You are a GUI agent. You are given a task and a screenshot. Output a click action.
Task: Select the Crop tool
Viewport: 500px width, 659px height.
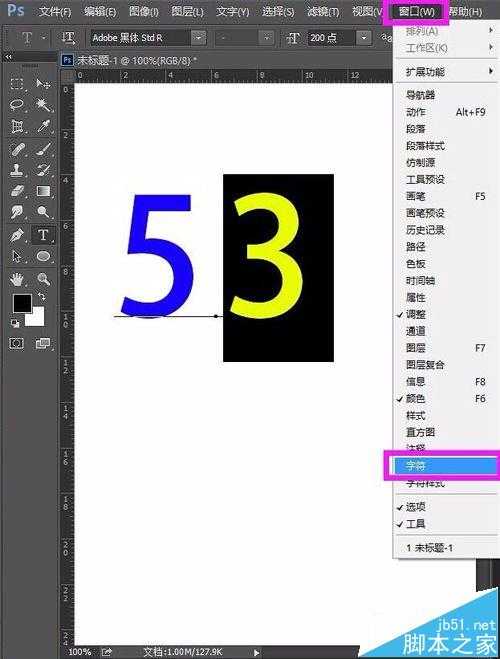tap(17, 126)
